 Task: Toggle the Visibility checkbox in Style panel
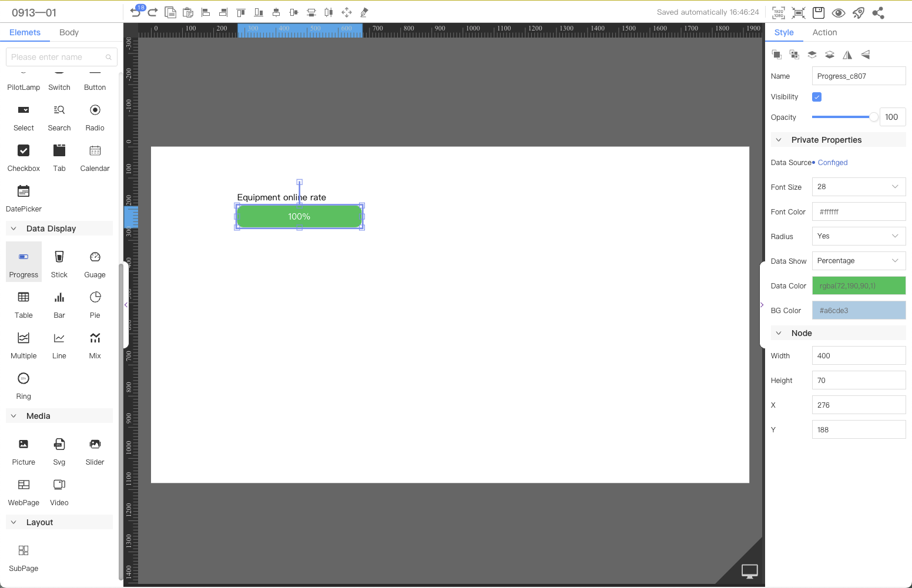pyautogui.click(x=816, y=96)
